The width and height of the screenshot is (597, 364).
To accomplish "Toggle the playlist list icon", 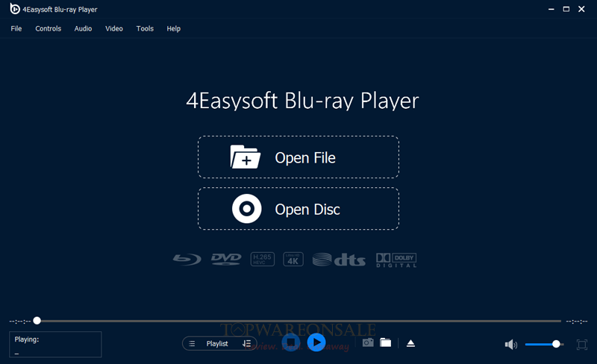I will point(192,343).
